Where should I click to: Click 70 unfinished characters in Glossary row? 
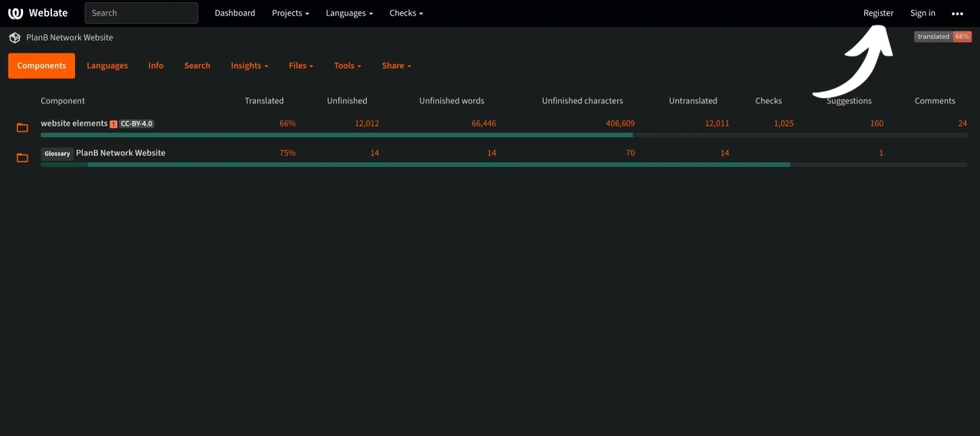coord(630,153)
